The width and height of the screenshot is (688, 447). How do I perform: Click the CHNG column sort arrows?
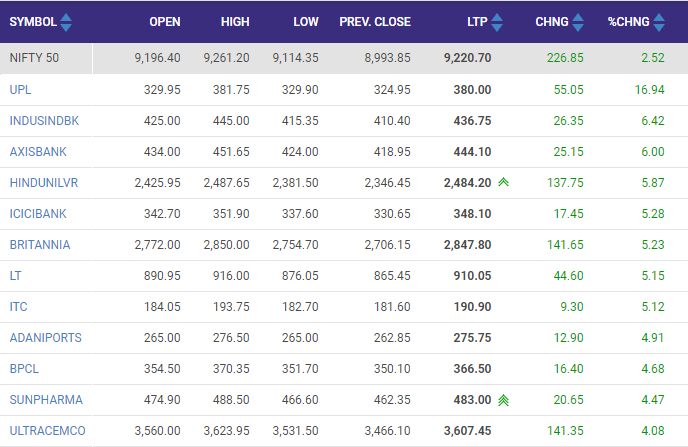pos(578,21)
